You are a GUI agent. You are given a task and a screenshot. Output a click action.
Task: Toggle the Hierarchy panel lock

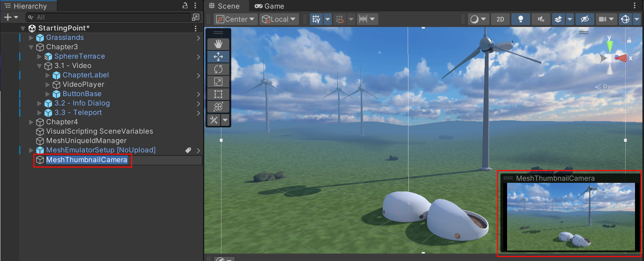[185, 5]
